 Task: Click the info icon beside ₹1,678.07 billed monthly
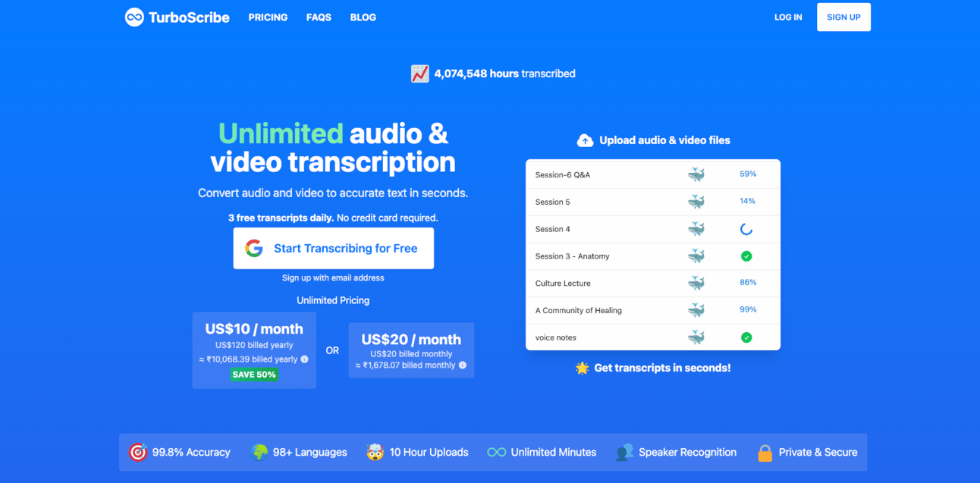click(x=462, y=365)
